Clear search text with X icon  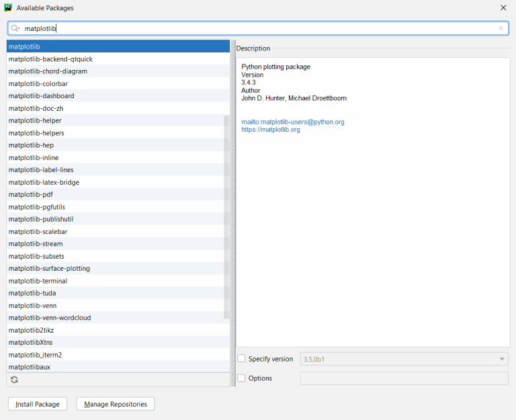pos(501,28)
